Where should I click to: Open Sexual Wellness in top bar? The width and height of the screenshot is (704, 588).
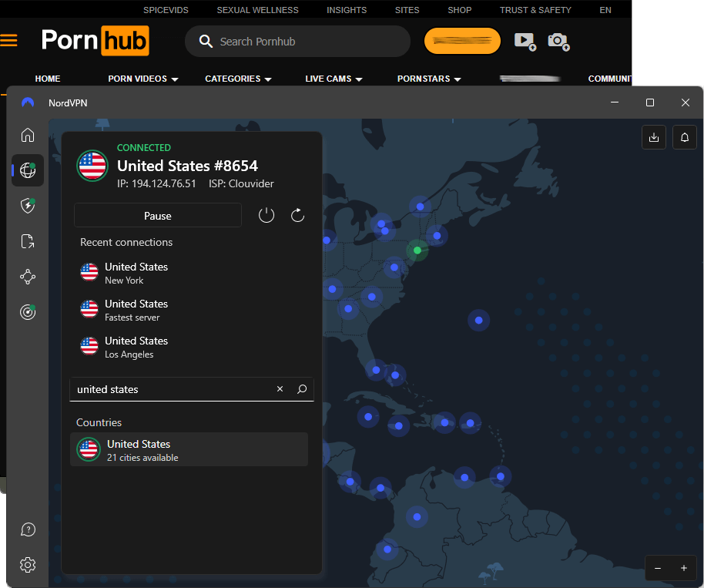point(257,10)
